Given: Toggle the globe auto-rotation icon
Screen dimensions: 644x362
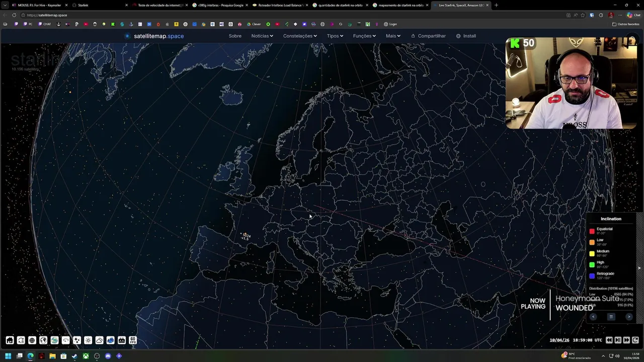Looking at the screenshot, I should [x=65, y=340].
